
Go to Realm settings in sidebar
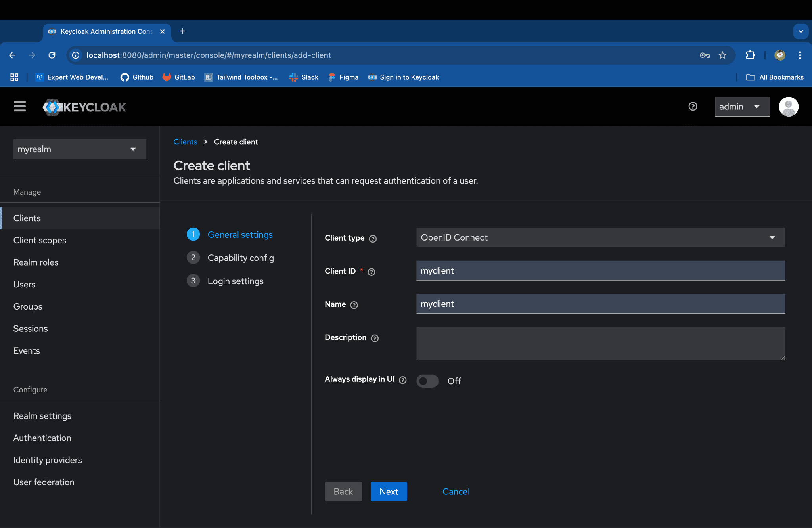click(42, 416)
